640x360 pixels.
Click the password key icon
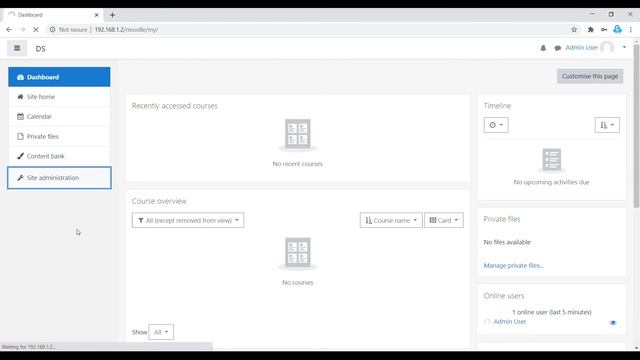(604, 29)
